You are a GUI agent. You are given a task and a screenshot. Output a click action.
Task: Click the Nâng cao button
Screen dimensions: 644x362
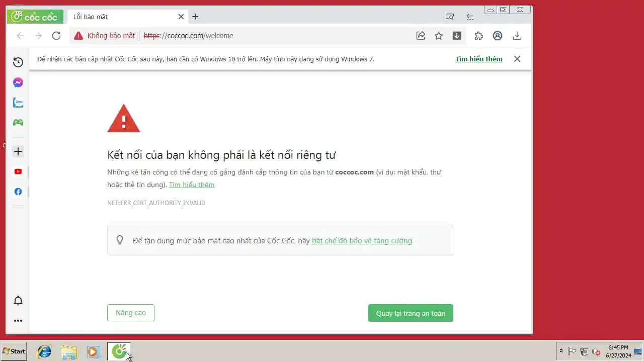click(131, 313)
